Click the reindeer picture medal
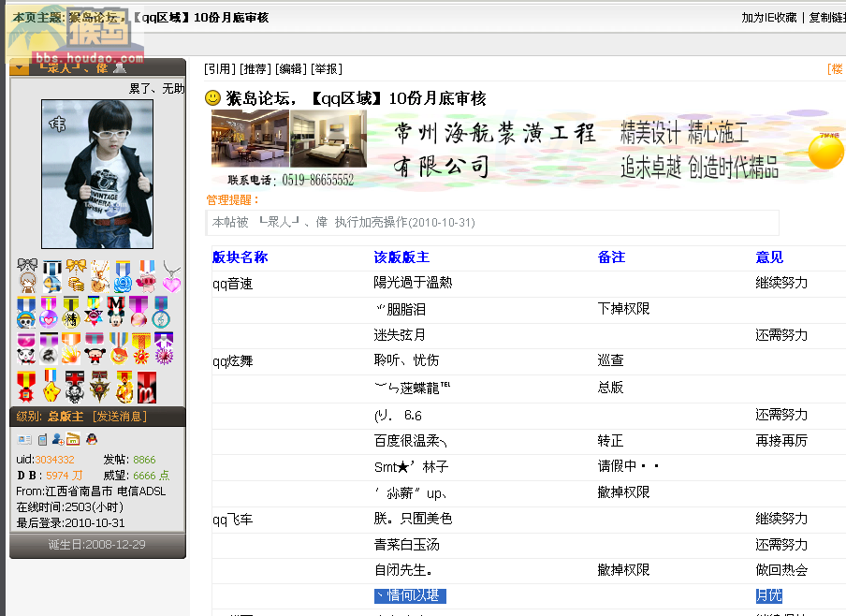Image resolution: width=846 pixels, height=616 pixels. click(x=100, y=275)
